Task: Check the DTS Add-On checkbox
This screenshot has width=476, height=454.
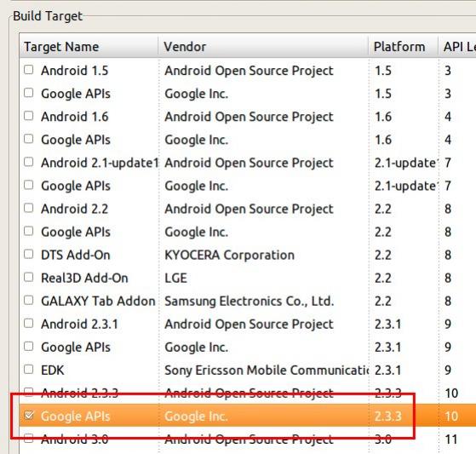Action: [29, 254]
